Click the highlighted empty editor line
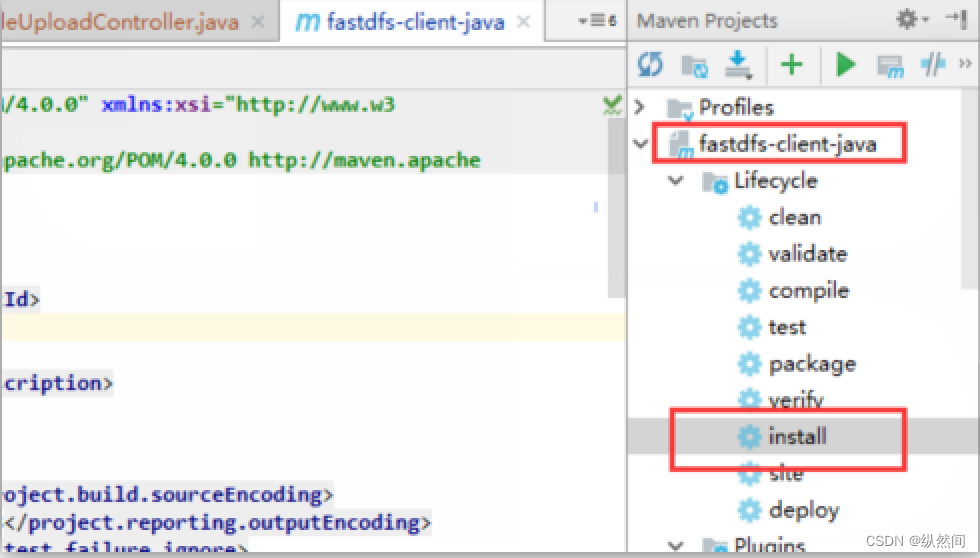This screenshot has height=558, width=980. click(313, 327)
